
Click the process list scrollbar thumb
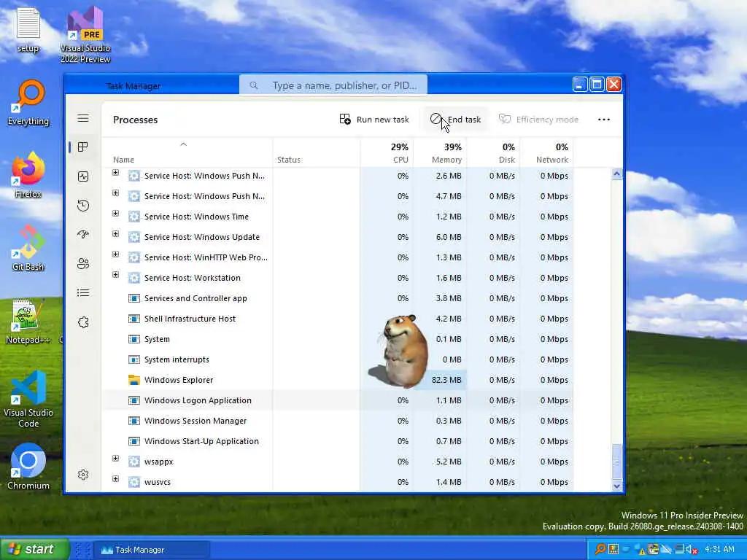616,462
